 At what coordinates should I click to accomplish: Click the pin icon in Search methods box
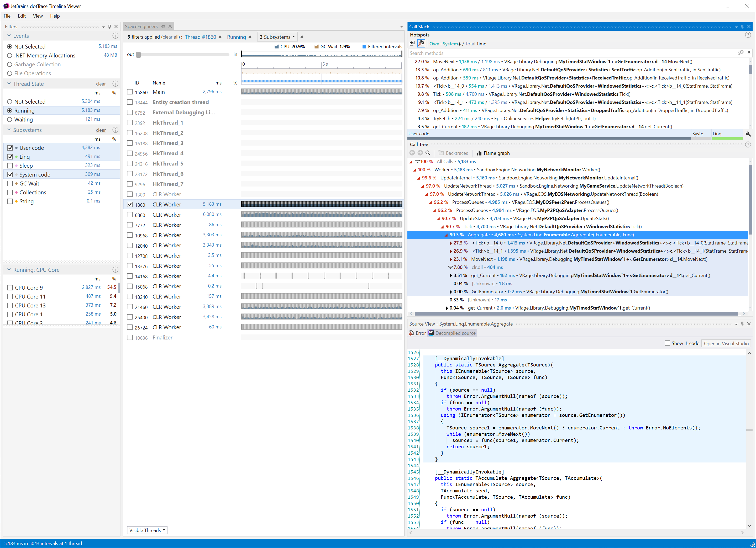pos(749,53)
